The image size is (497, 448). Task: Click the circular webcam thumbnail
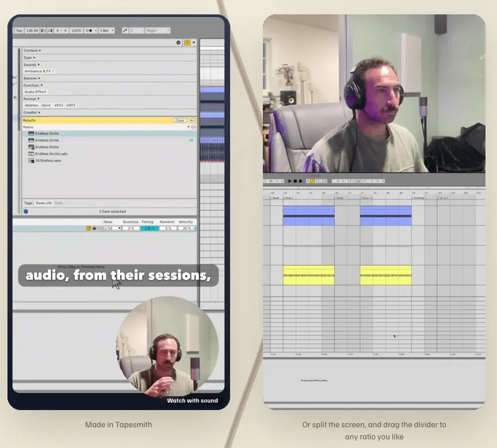pyautogui.click(x=167, y=347)
